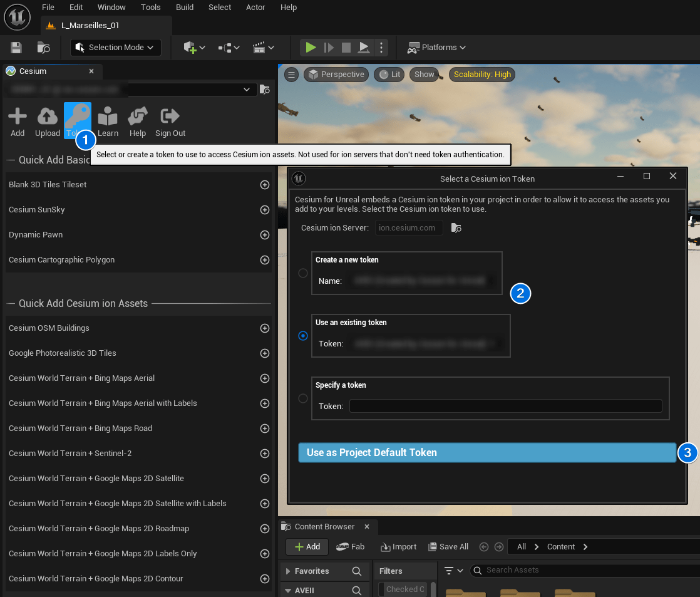Switch to the L_Marseilles_01 tab

(90, 26)
